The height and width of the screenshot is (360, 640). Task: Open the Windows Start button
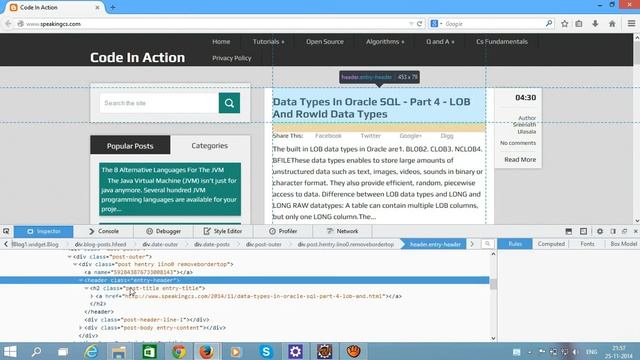tap(10, 351)
